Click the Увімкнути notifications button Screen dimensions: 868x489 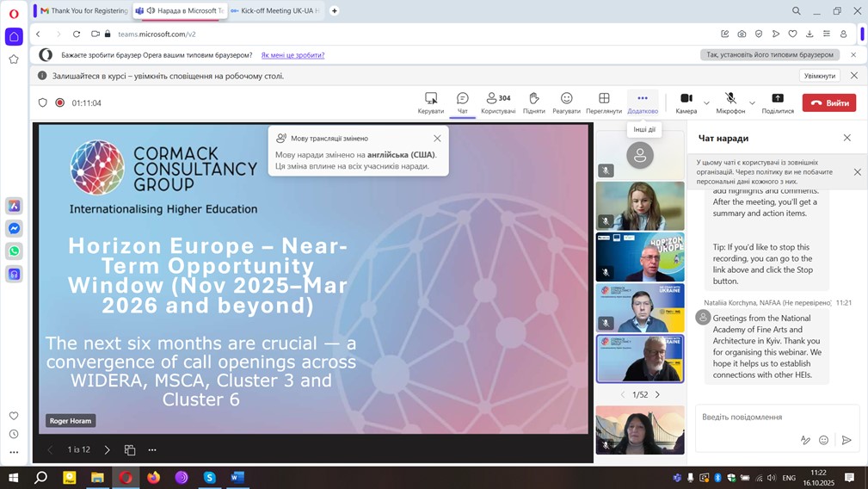pos(819,76)
